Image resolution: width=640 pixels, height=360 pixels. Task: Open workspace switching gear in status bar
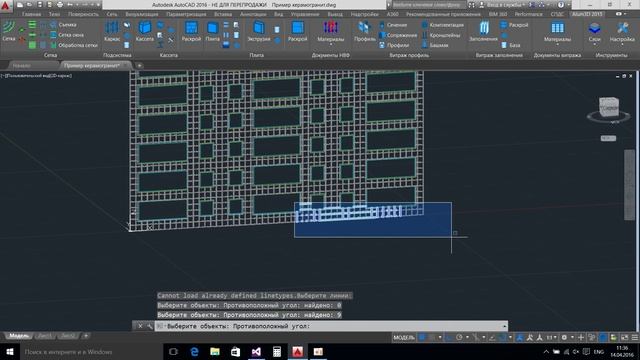(x=565, y=338)
